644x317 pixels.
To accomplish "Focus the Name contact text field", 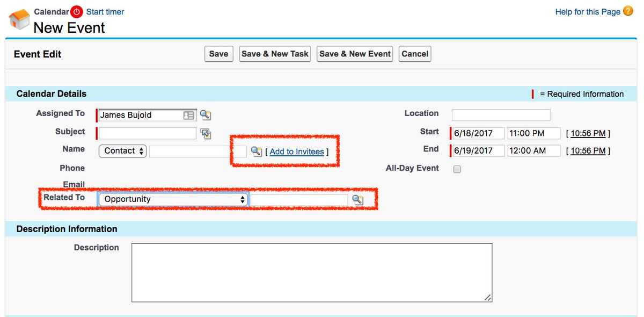I will coord(198,152).
